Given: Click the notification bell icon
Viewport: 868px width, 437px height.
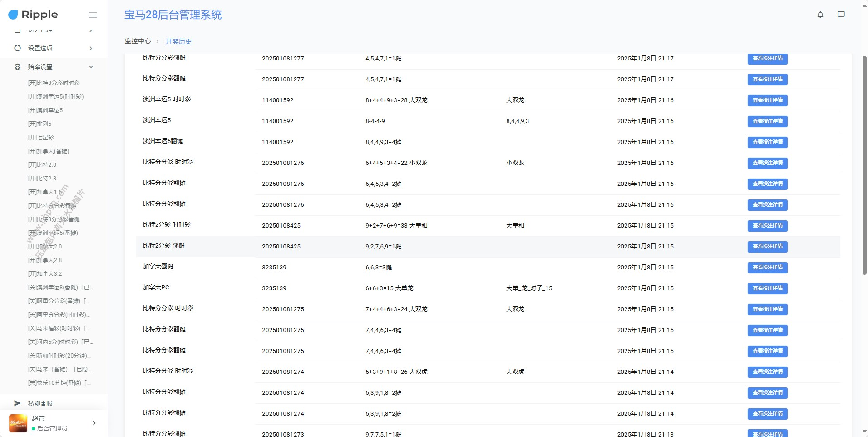Looking at the screenshot, I should pyautogui.click(x=820, y=15).
